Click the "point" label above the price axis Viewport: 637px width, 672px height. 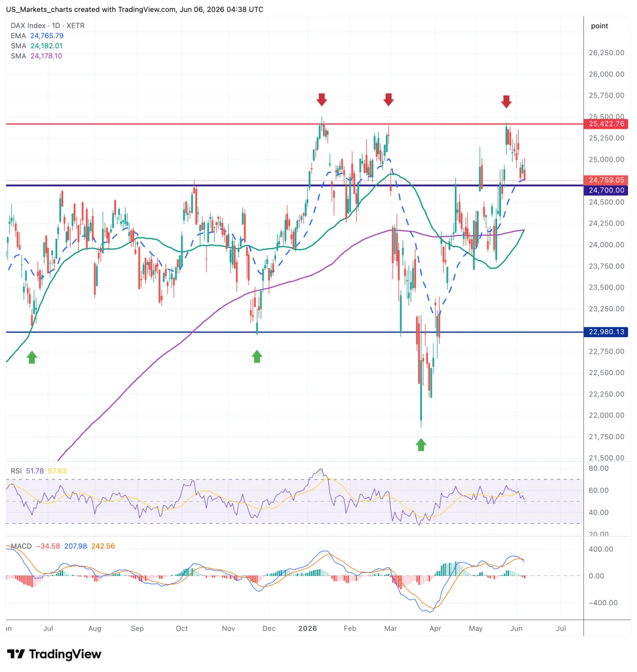(600, 26)
